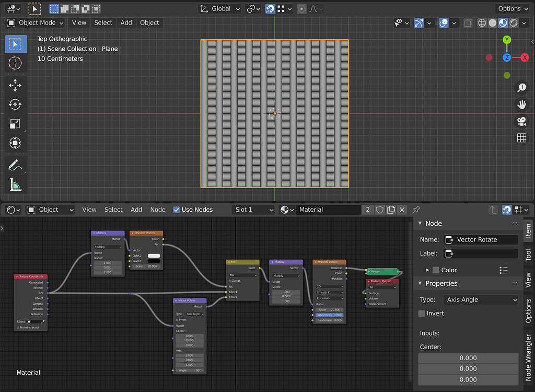
Task: Switch to the Options sidebar tab
Action: tap(529, 311)
